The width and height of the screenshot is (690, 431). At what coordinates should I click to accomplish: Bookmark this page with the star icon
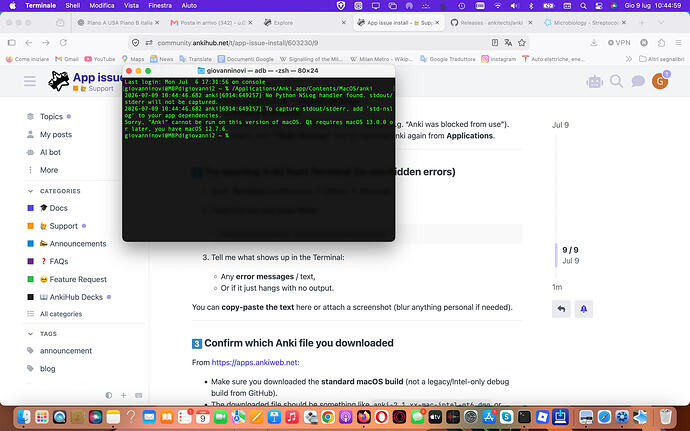522,43
